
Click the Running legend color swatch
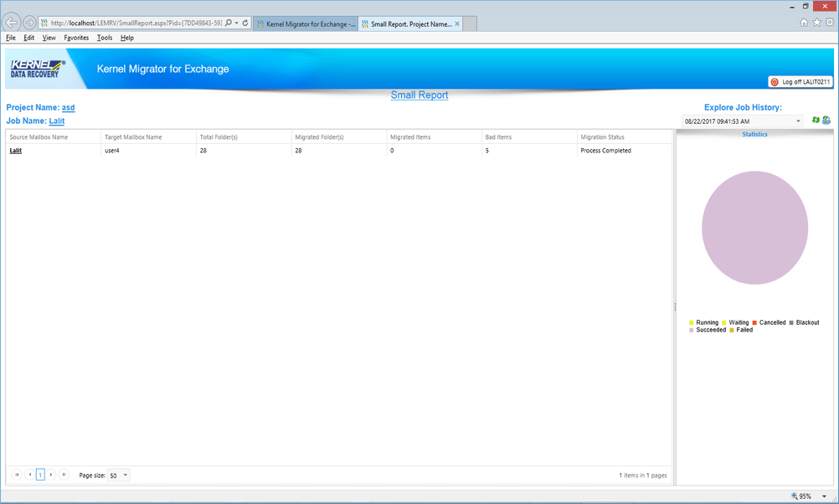[x=692, y=322]
